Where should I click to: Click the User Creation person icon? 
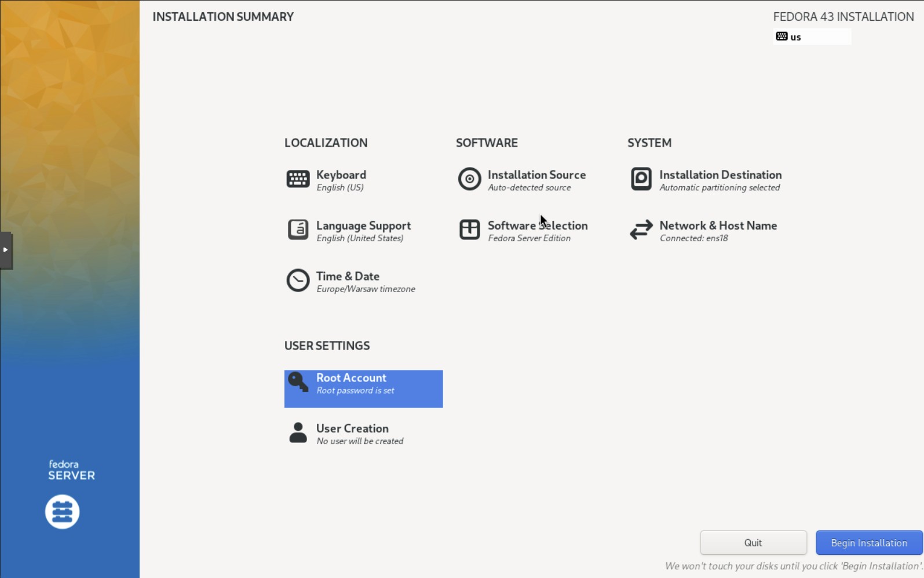tap(298, 433)
